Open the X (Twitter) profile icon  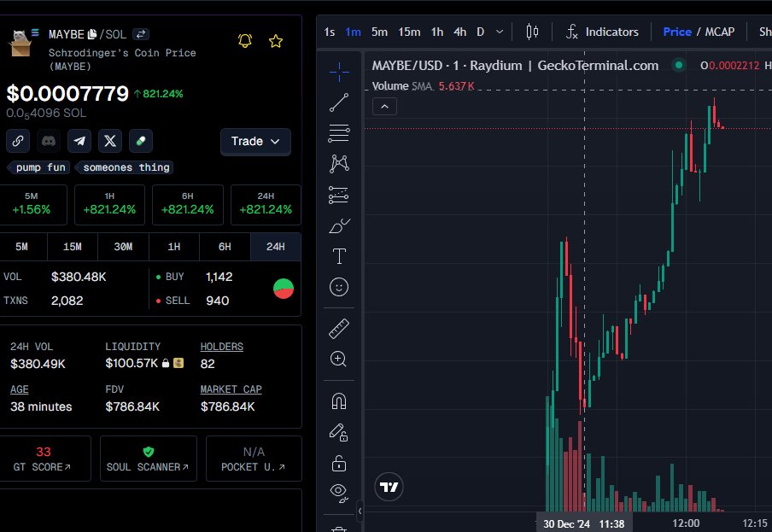click(x=110, y=141)
